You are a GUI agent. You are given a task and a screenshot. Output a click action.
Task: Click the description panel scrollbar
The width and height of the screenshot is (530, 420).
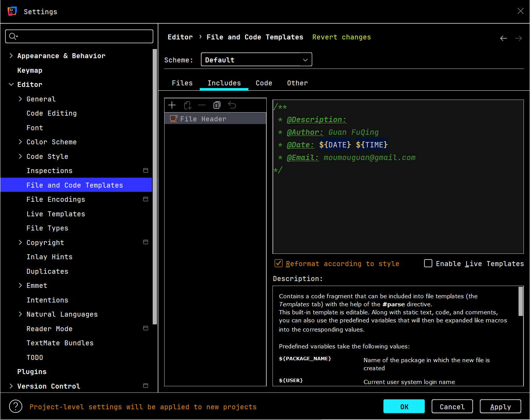click(520, 302)
